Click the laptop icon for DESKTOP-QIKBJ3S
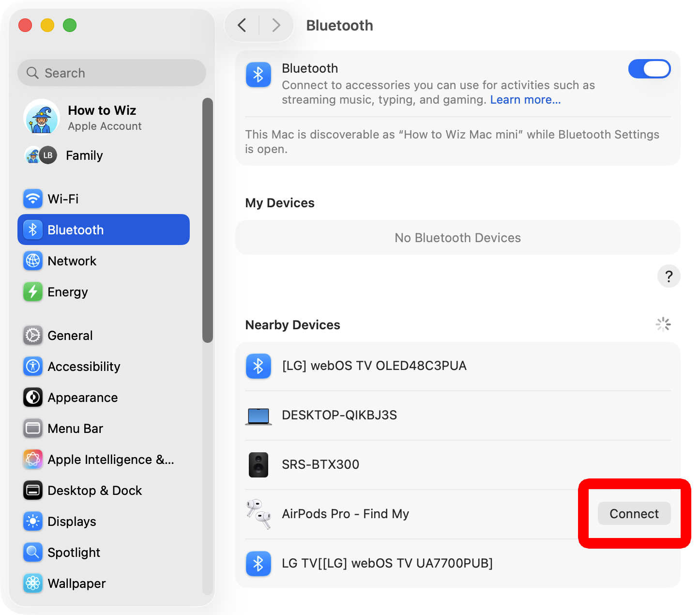This screenshot has width=700, height=615. [x=259, y=415]
